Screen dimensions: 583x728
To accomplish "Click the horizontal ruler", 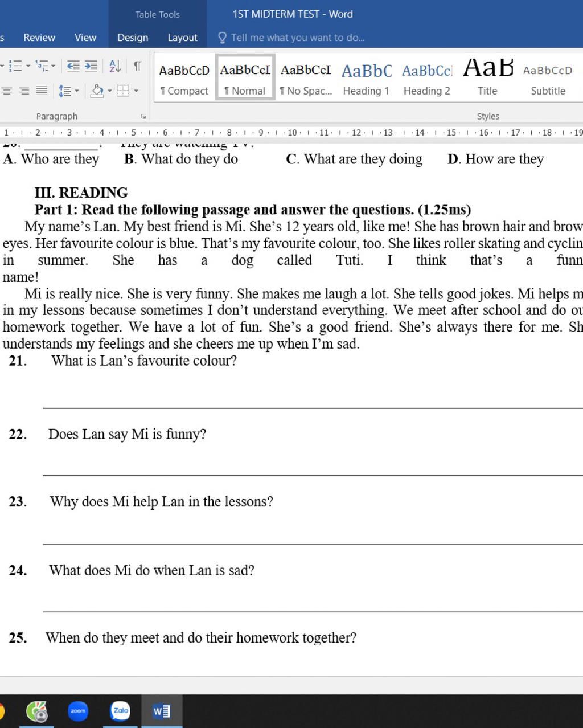I will (x=291, y=133).
